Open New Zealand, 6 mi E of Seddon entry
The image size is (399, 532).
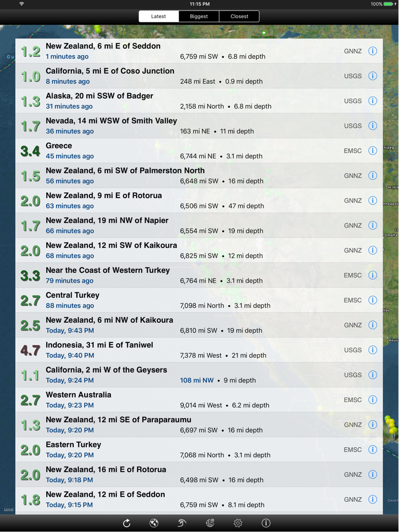(x=199, y=51)
